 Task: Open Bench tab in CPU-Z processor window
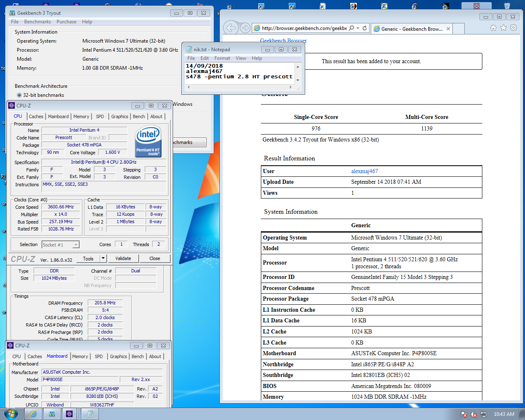[139, 116]
